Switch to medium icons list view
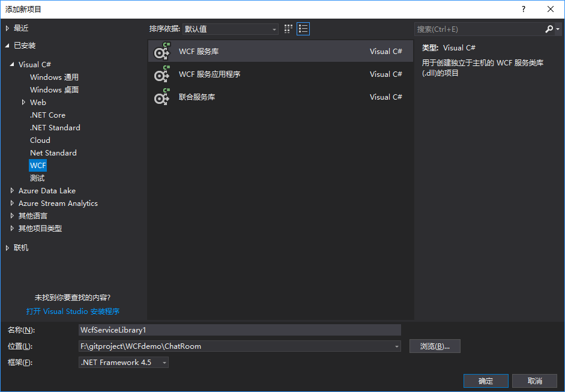Image resolution: width=565 pixels, height=392 pixels. click(303, 29)
